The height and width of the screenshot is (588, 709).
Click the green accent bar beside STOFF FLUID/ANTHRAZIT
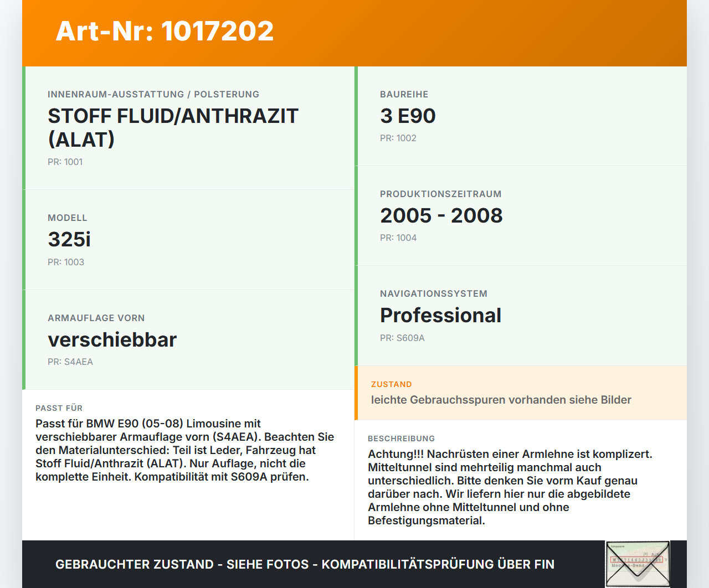pyautogui.click(x=23, y=127)
